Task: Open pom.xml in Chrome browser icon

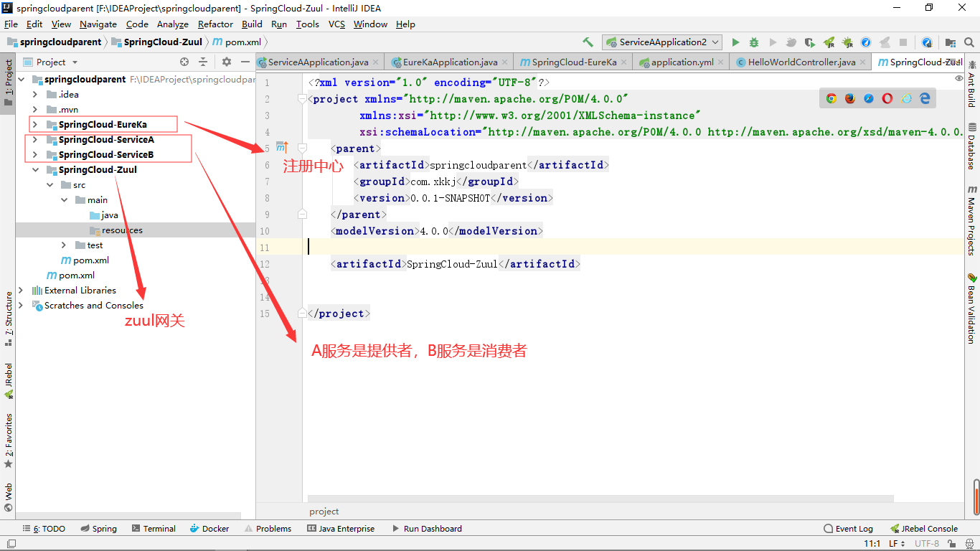Action: point(831,98)
